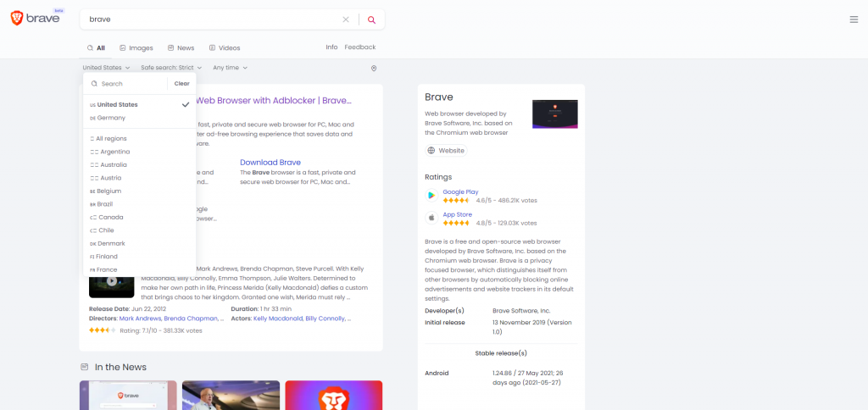The image size is (868, 410).
Task: Open the Brave browser knowledge panel thumbnail
Action: pos(554,114)
